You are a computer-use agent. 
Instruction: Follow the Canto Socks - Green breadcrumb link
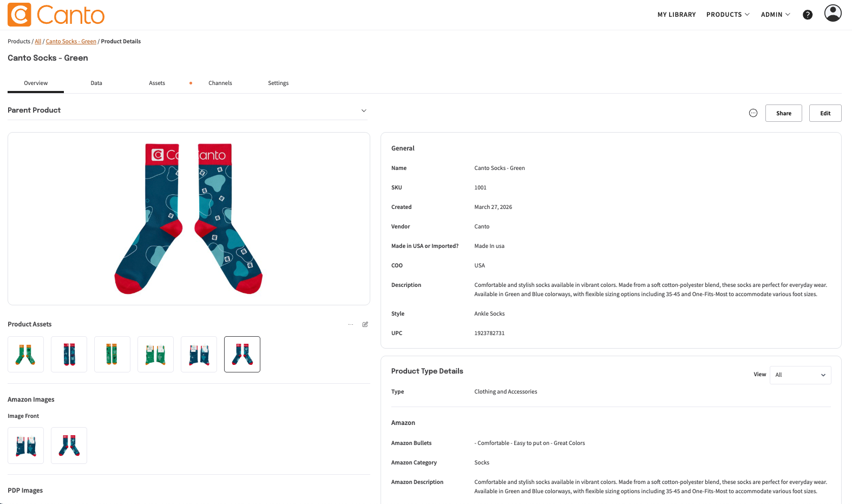71,41
